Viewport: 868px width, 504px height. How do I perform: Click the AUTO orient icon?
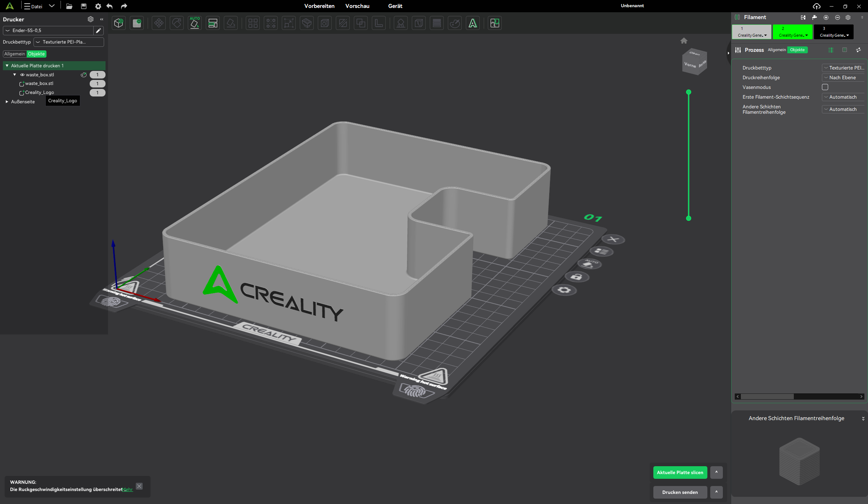pyautogui.click(x=195, y=23)
